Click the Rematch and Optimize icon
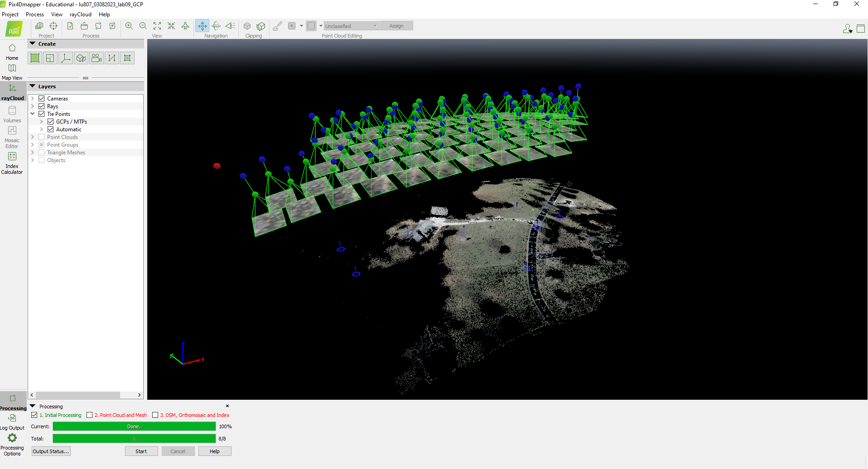 coord(112,26)
